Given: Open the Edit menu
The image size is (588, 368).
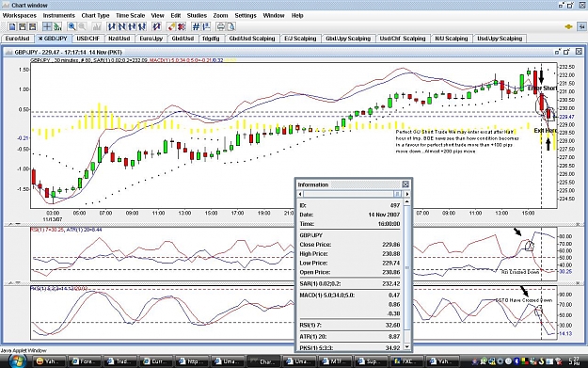Looking at the screenshot, I should (x=176, y=15).
